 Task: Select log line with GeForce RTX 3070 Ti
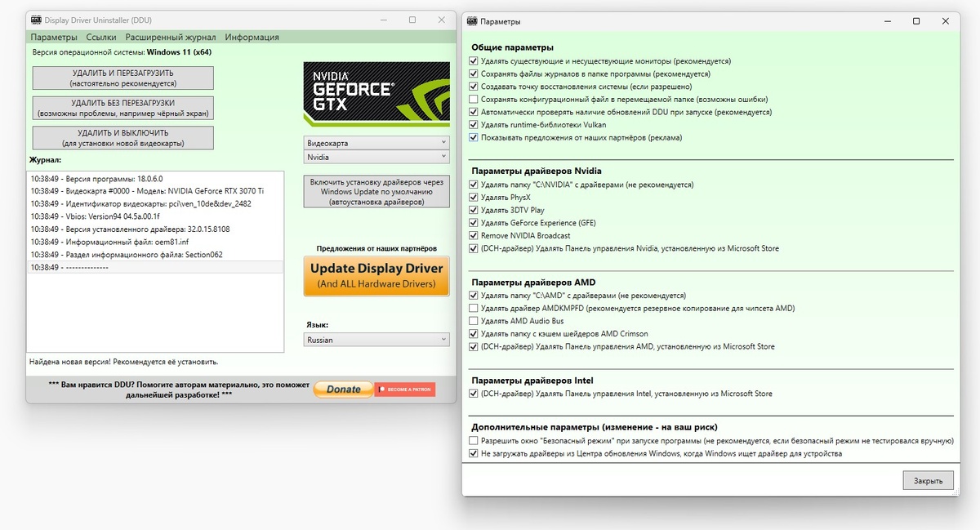click(x=155, y=190)
